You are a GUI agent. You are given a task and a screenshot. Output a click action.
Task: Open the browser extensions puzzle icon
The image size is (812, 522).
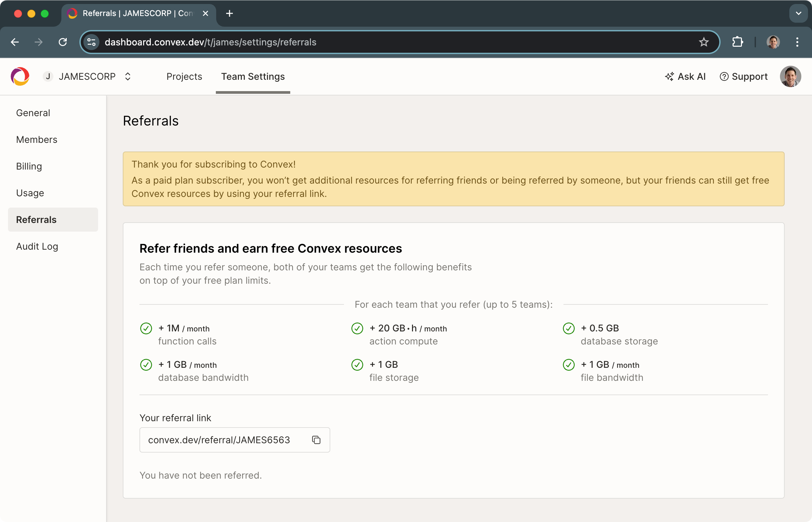point(737,42)
